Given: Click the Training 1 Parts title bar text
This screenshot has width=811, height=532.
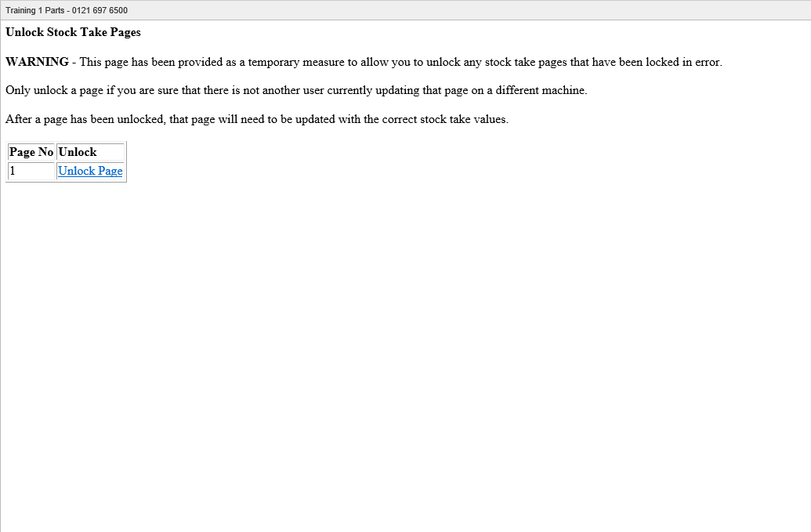Looking at the screenshot, I should (x=34, y=10).
